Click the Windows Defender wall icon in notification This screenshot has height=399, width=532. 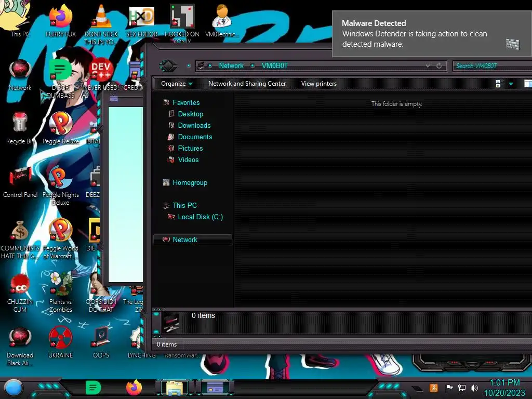tap(513, 44)
